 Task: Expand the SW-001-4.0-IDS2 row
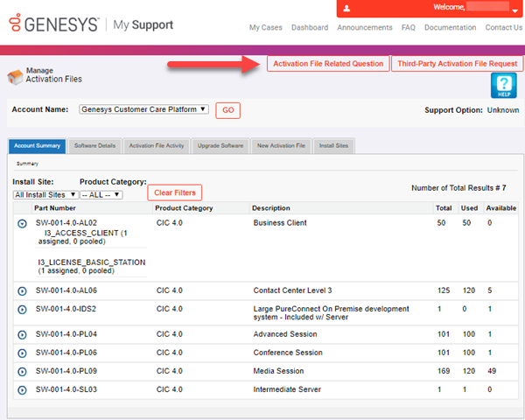[x=22, y=310]
